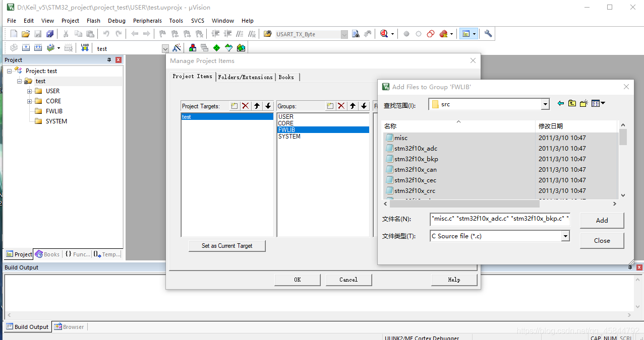This screenshot has width=644, height=340.
Task: Collapse the 'Project: test' root node
Action: (9, 71)
